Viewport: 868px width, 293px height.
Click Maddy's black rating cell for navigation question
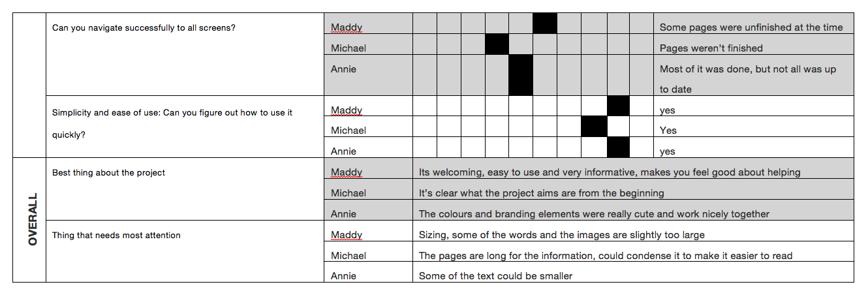pos(545,23)
